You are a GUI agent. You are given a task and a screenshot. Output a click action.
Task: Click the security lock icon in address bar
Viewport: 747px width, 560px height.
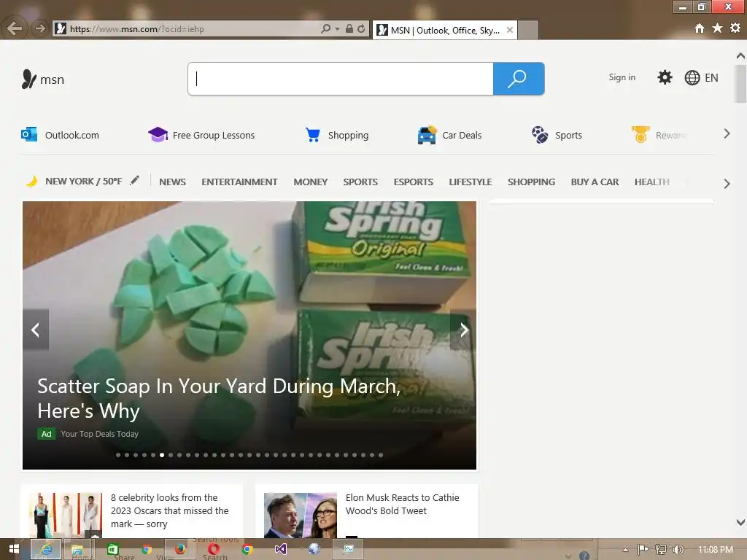click(349, 28)
